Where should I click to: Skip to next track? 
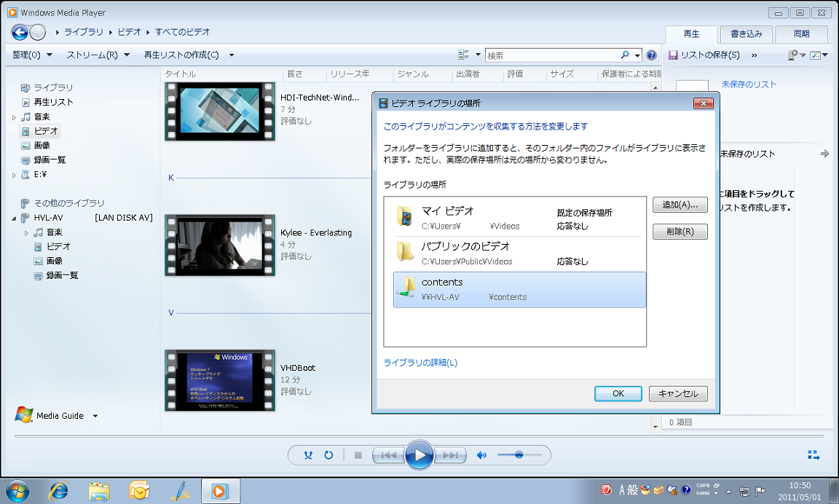(449, 455)
